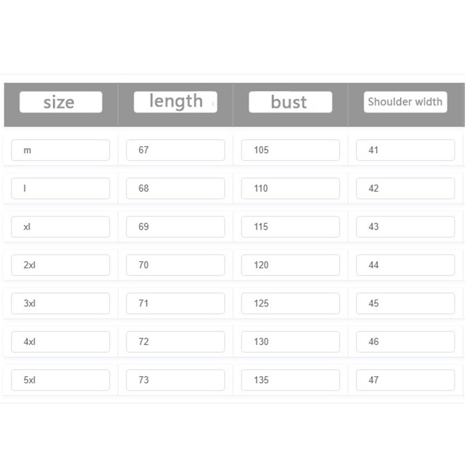Click shoulder width field showing 47
476x476 pixels.
(405, 380)
